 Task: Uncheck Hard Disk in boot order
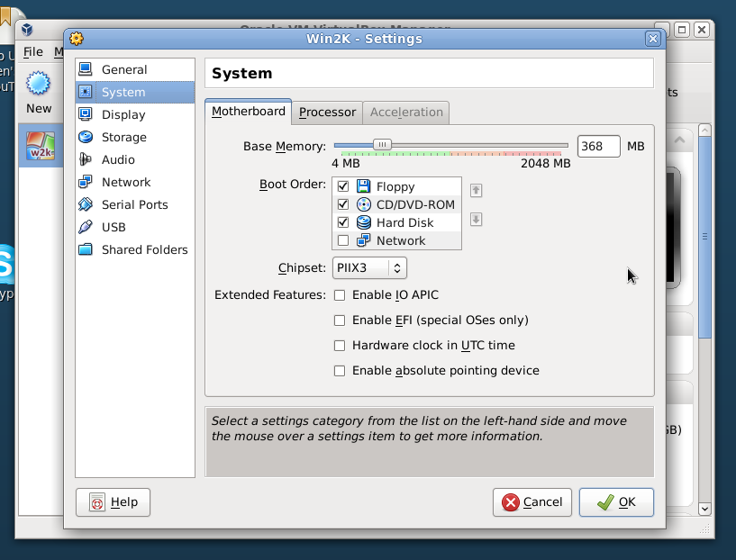click(343, 222)
